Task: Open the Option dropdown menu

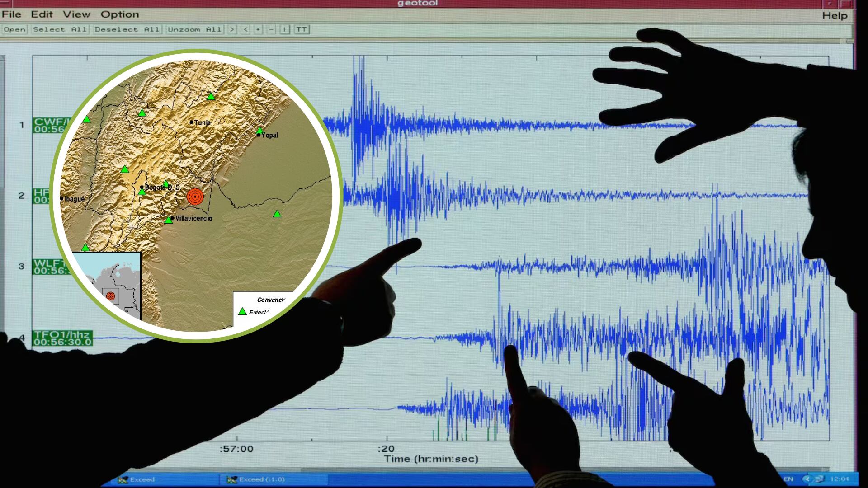Action: 119,14
